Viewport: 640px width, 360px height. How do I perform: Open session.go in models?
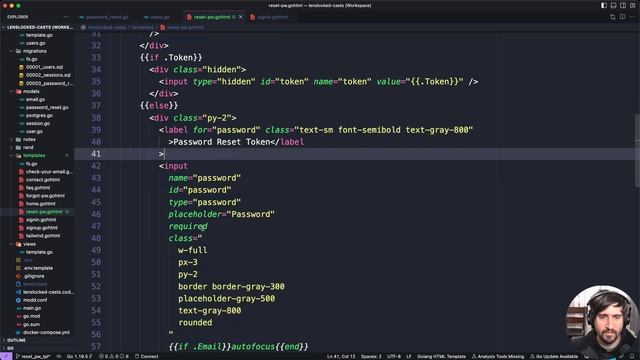point(38,123)
